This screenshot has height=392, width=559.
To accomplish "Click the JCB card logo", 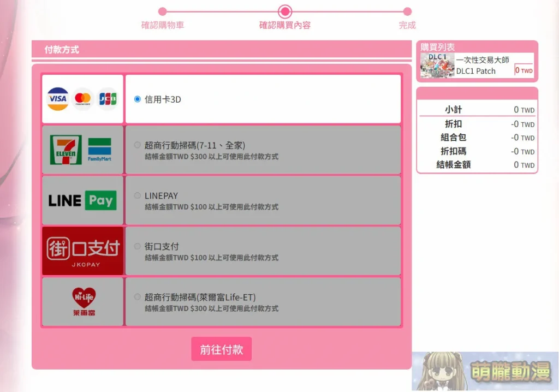I will [x=108, y=99].
